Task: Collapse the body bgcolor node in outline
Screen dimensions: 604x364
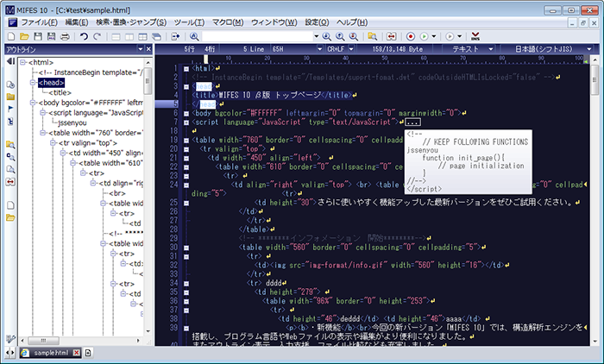Action: coord(32,103)
